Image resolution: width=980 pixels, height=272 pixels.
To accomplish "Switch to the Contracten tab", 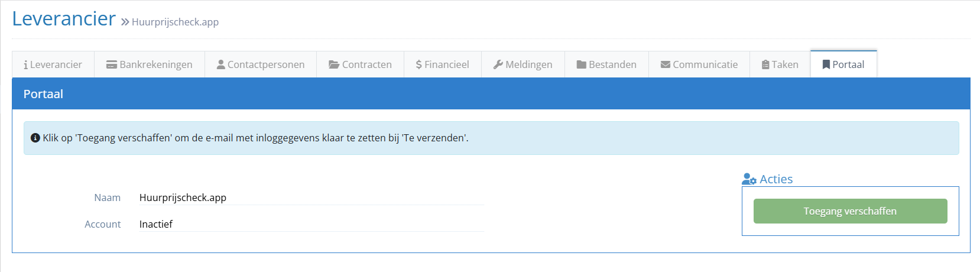I will [x=366, y=65].
